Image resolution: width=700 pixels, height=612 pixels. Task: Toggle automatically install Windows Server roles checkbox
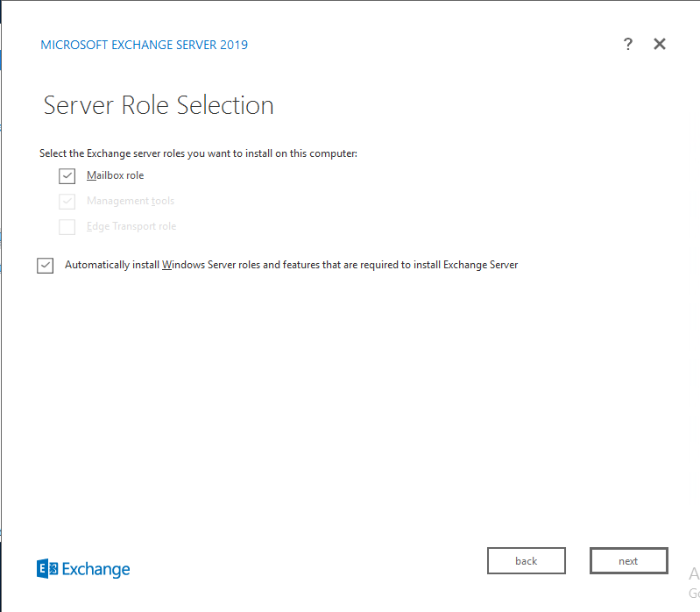click(45, 266)
